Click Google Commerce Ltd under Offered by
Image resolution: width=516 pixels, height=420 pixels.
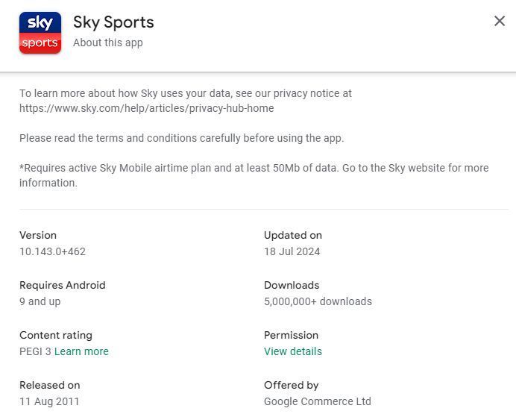pyautogui.click(x=318, y=401)
